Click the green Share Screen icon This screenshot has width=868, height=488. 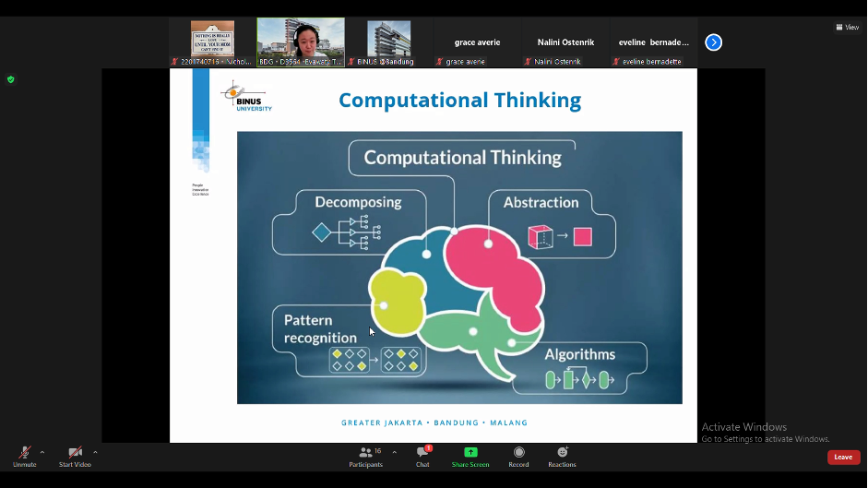[470, 453]
